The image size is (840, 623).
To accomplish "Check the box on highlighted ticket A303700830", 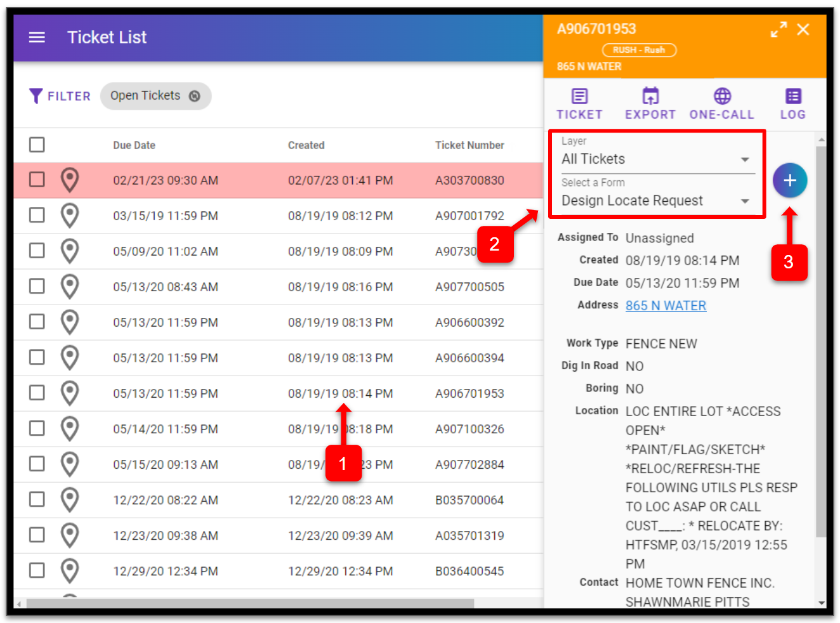I will pos(37,180).
